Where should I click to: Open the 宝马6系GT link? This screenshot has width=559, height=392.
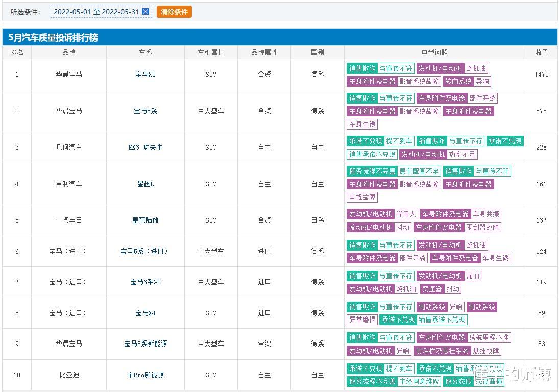point(145,282)
